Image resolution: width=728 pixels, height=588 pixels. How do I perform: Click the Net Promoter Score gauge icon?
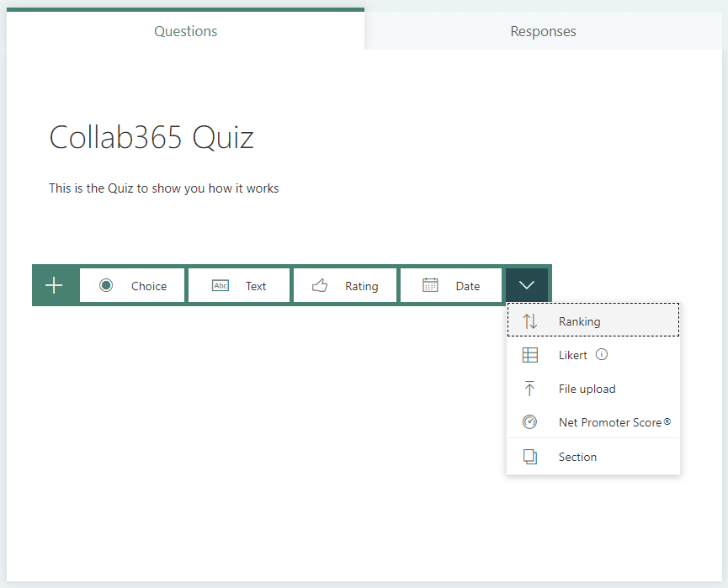pos(529,422)
